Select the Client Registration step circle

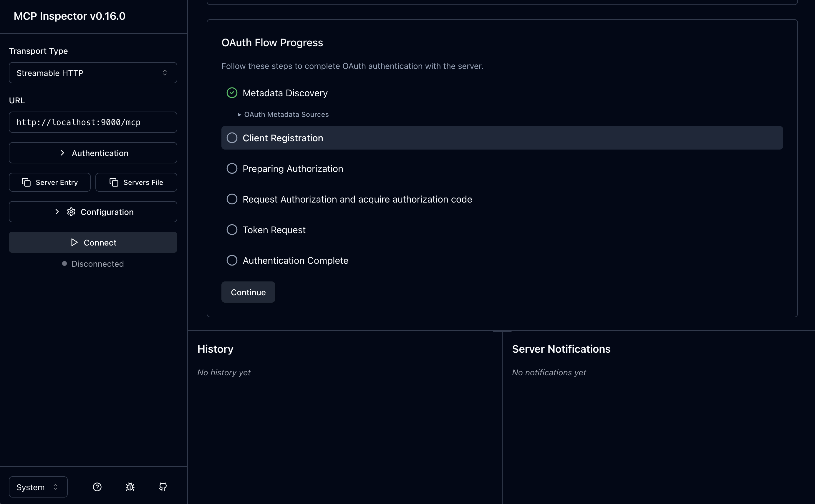pyautogui.click(x=232, y=138)
